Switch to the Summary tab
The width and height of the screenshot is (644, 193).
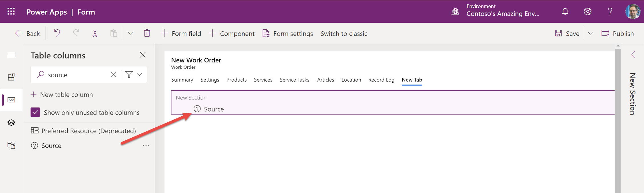click(x=182, y=80)
